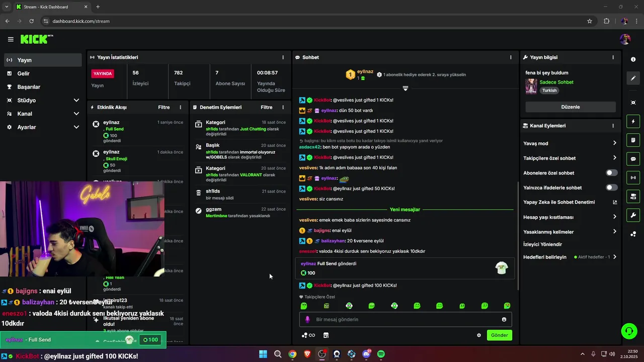
Task: Open Windows Start menu
Action: (x=263, y=354)
